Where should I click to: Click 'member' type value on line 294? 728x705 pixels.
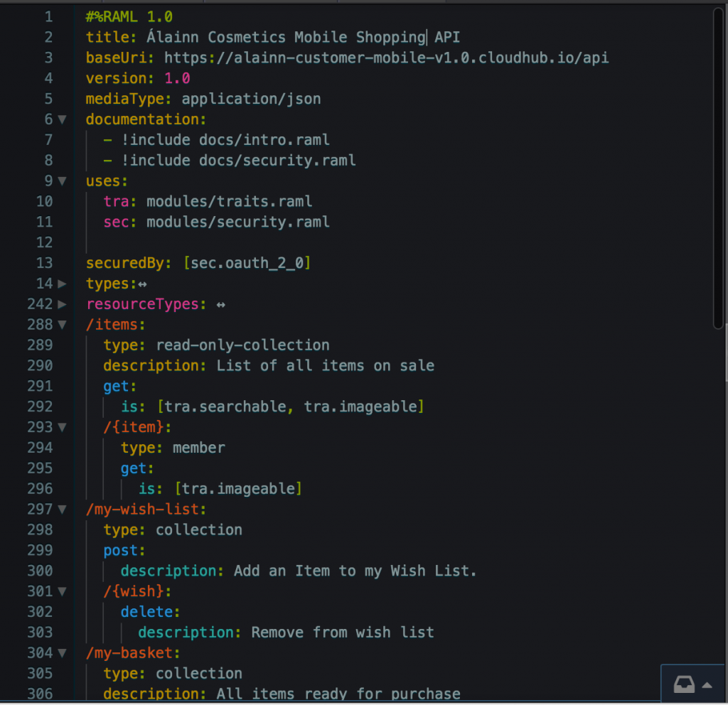[199, 448]
